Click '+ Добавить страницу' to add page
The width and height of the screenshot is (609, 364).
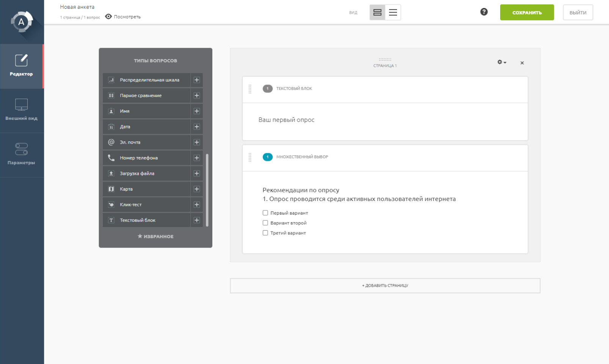[x=385, y=286]
